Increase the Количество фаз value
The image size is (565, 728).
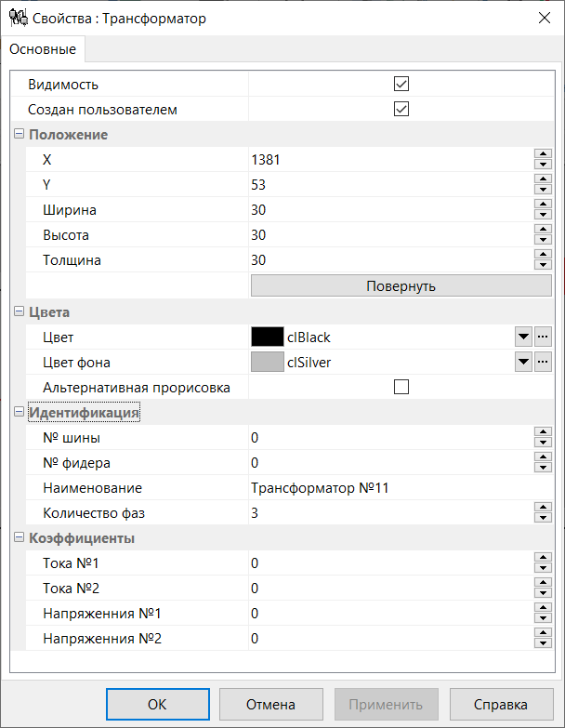[544, 508]
